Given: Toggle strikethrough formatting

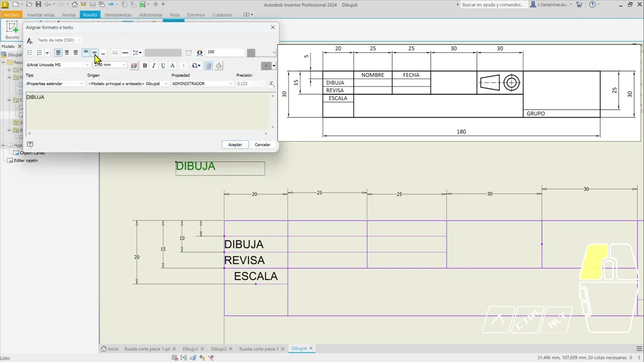Looking at the screenshot, I should 172,65.
